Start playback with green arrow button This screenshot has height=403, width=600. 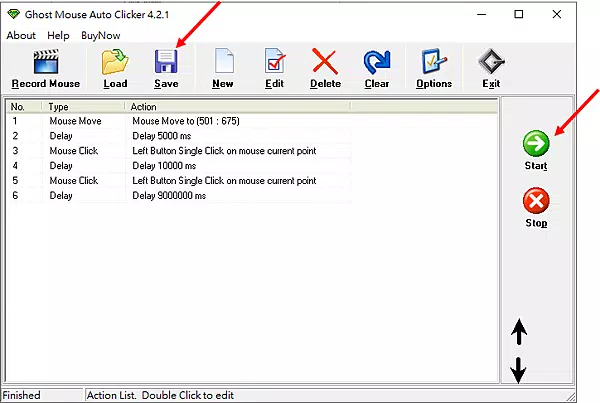(536, 144)
